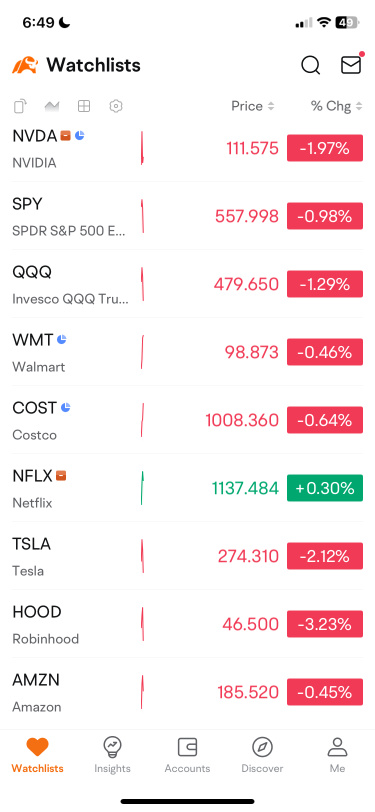Tap the NVDA orange briefcase badge
Viewport: 375px width, 812px height.
(x=65, y=136)
